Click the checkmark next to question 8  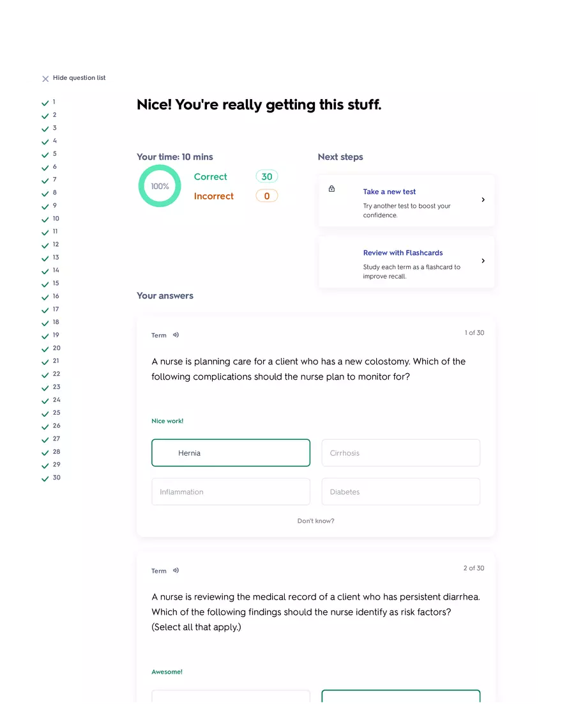(x=45, y=193)
